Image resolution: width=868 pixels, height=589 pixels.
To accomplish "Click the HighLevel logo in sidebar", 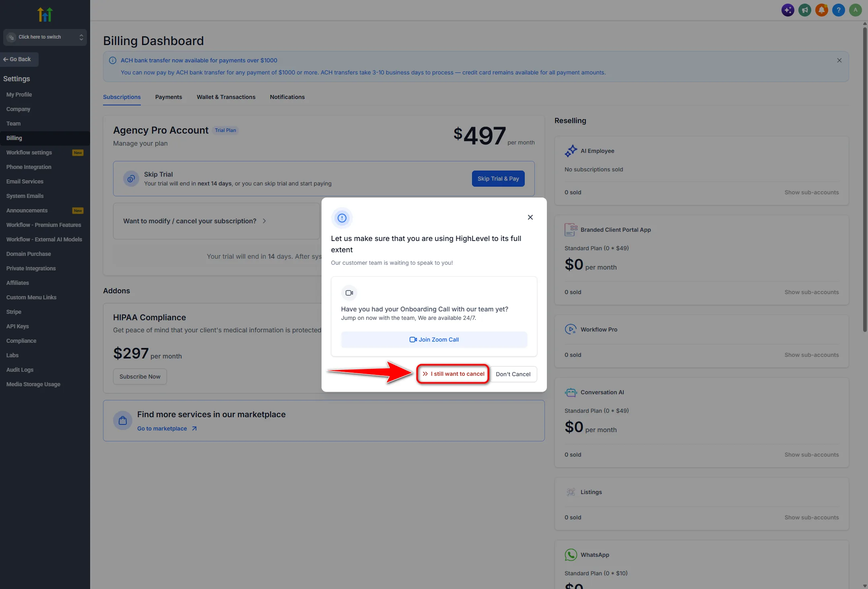I will click(45, 14).
